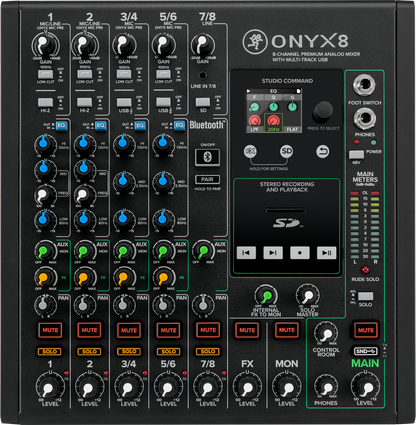Solo channel 2
416x425 pixels.
point(89,351)
